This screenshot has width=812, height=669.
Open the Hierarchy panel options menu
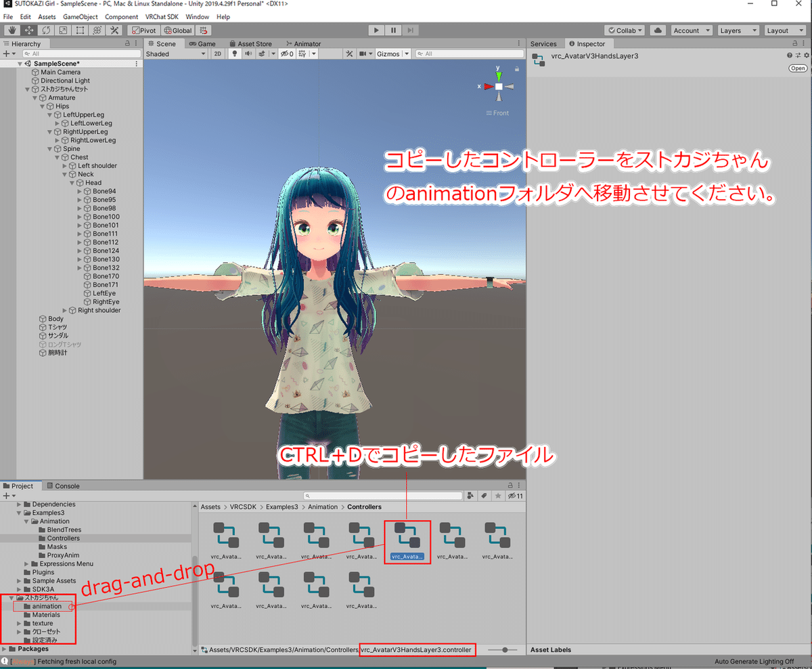[x=137, y=43]
